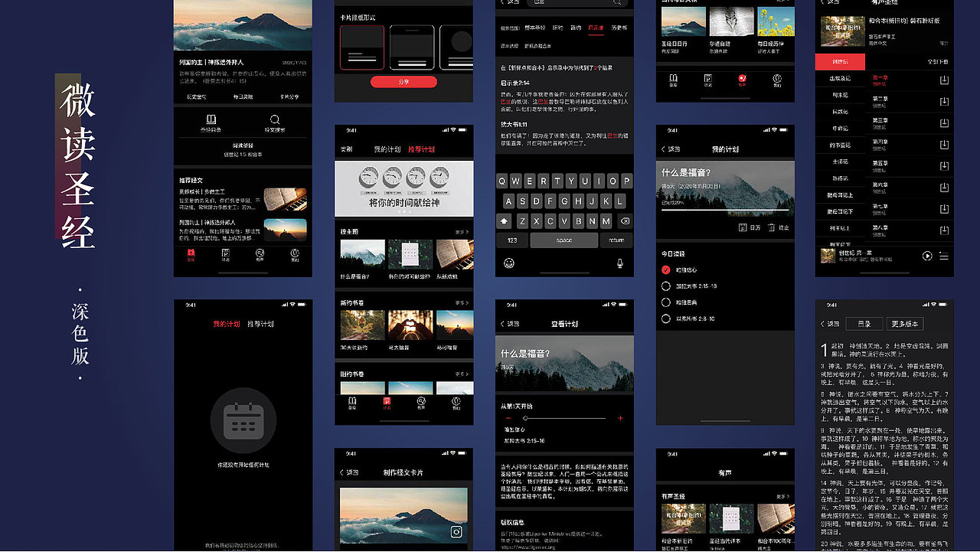Go back from the 有声圣经 chapter list

[x=830, y=2]
